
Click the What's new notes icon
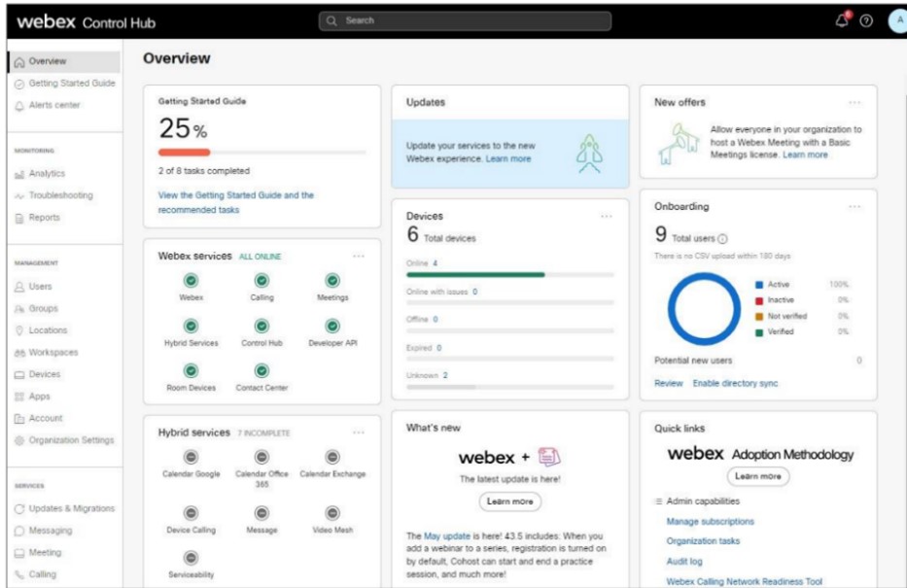(x=548, y=457)
